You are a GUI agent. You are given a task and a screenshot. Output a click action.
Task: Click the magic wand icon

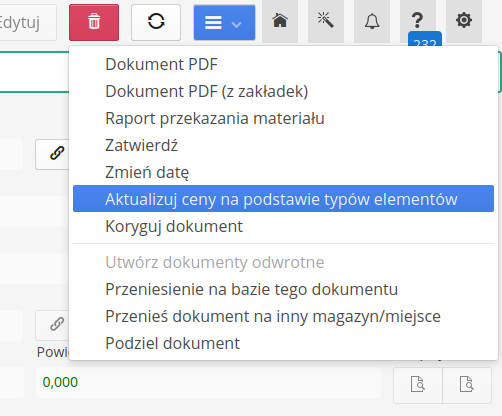326,21
